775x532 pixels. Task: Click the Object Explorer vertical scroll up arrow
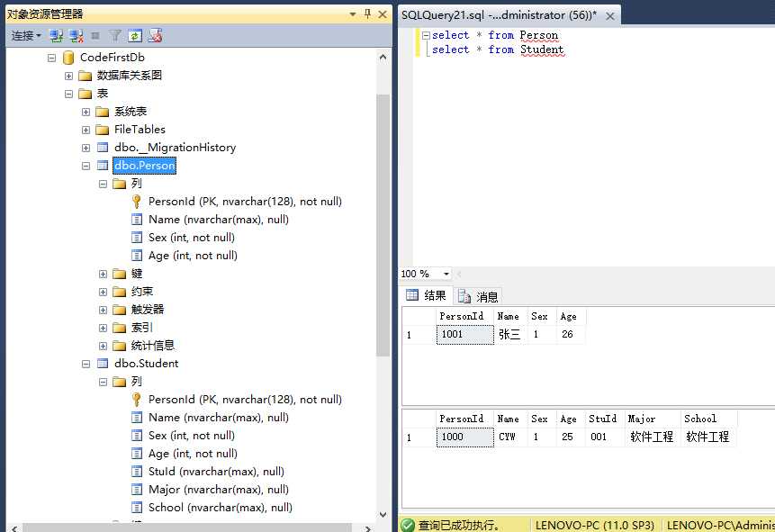(x=383, y=58)
